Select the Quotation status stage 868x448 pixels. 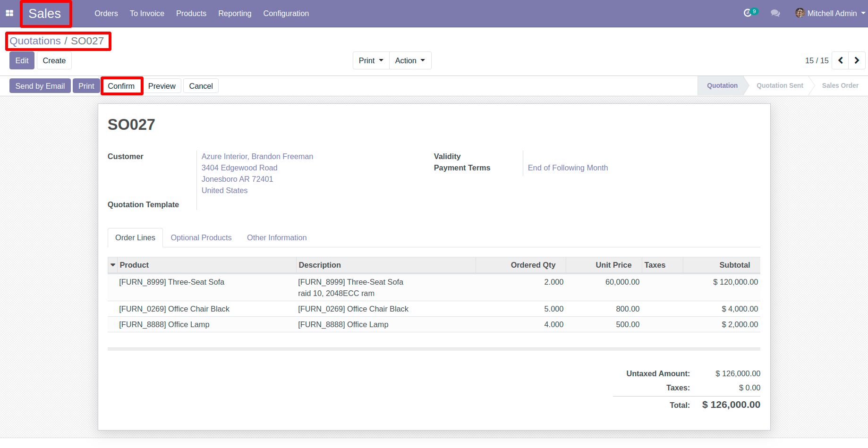[x=722, y=85]
